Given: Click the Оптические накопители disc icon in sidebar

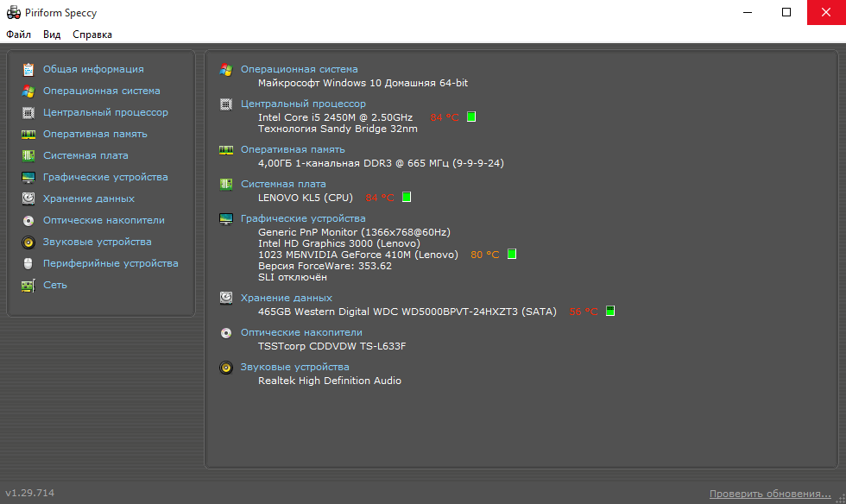Looking at the screenshot, I should click(x=28, y=221).
